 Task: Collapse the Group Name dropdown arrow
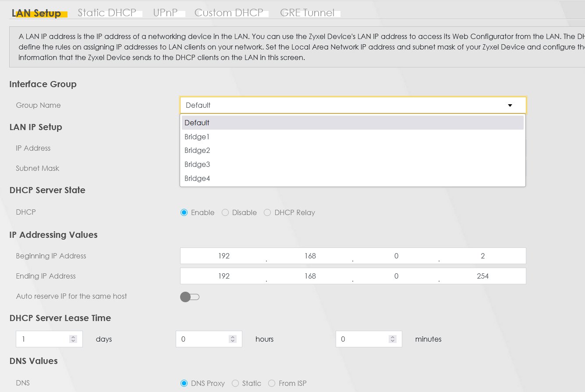tap(510, 106)
